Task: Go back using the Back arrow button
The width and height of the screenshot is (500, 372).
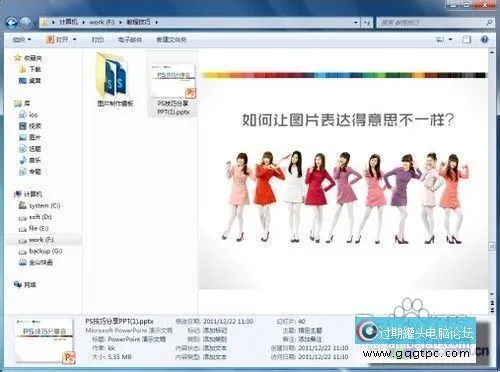Action: [x=12, y=23]
